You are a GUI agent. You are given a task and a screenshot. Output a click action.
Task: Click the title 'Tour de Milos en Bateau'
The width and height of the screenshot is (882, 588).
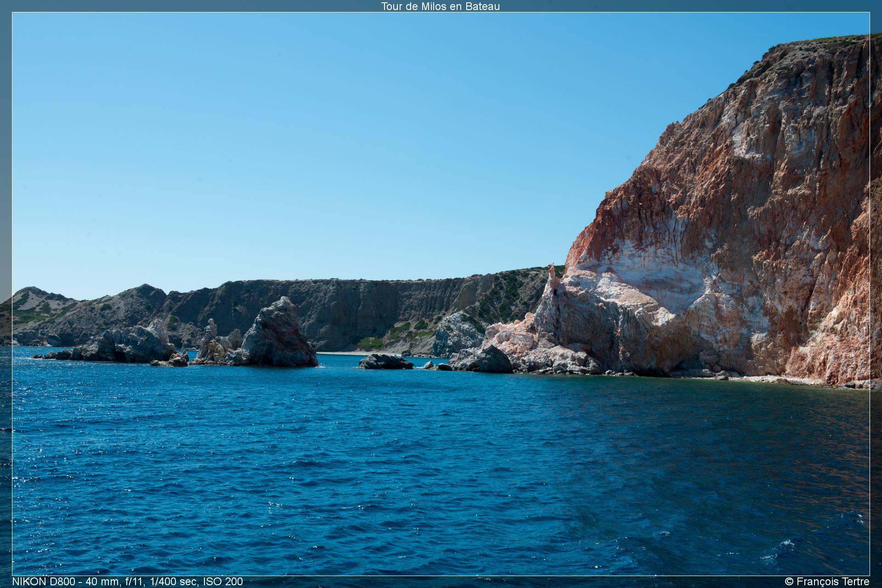tap(440, 6)
